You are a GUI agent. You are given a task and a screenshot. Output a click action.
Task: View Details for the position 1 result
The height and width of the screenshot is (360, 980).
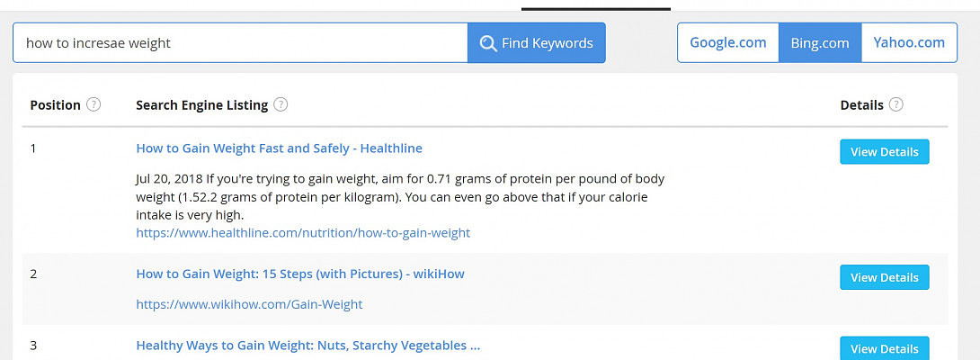click(884, 152)
